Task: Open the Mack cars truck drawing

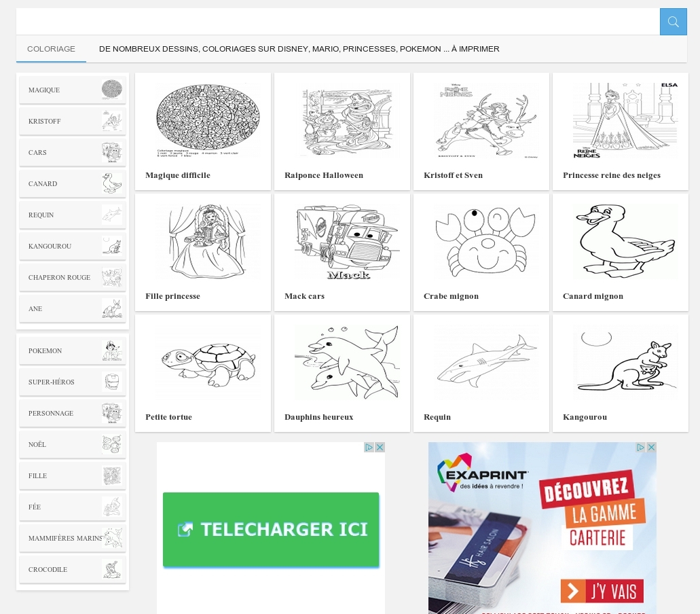Action: [347, 241]
